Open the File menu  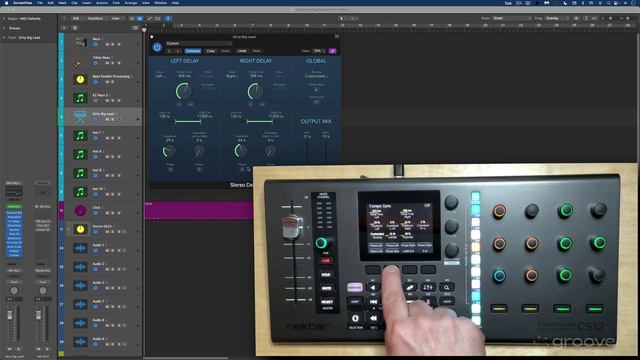point(40,3)
